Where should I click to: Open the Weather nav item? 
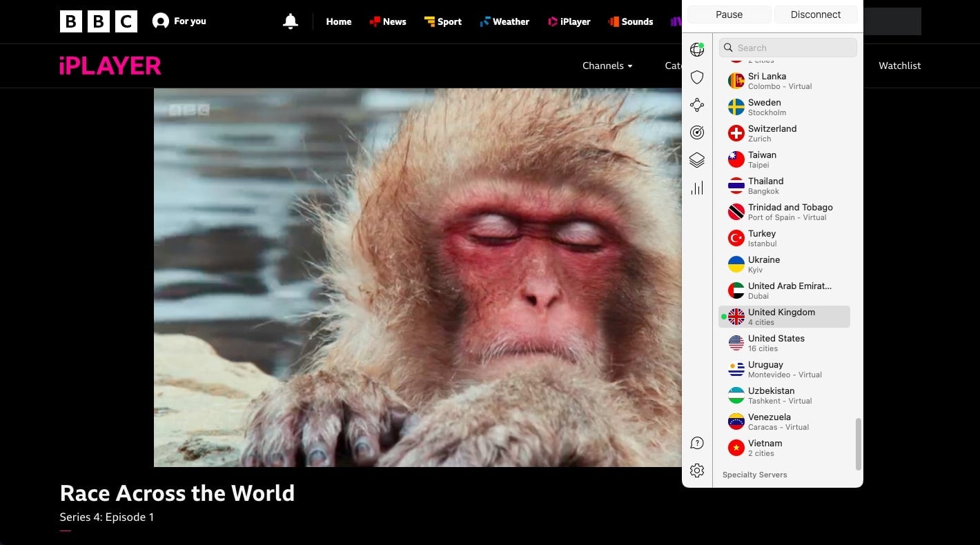(504, 21)
